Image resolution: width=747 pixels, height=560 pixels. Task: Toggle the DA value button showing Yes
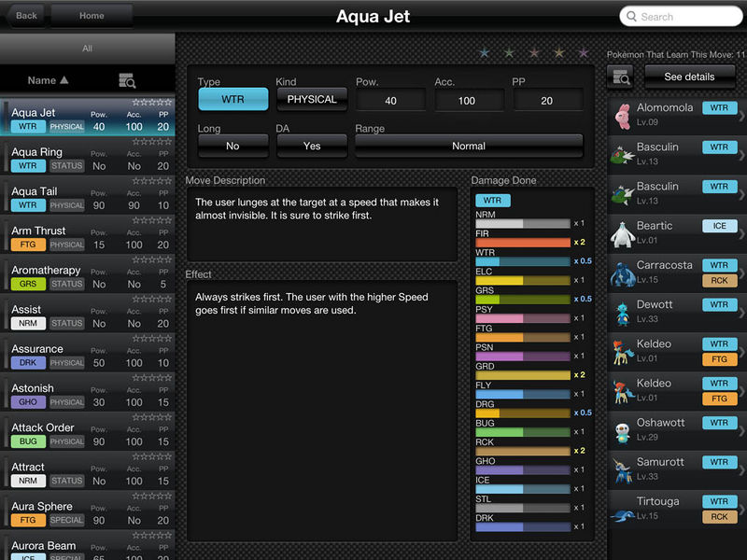pyautogui.click(x=312, y=146)
